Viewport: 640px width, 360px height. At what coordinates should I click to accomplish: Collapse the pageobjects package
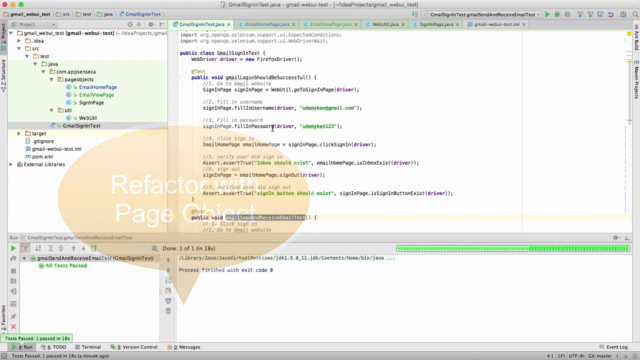tap(51, 80)
